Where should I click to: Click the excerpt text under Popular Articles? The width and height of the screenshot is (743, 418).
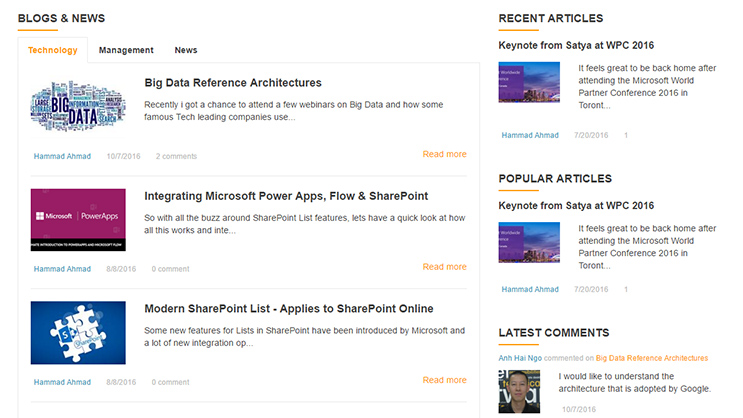point(647,247)
